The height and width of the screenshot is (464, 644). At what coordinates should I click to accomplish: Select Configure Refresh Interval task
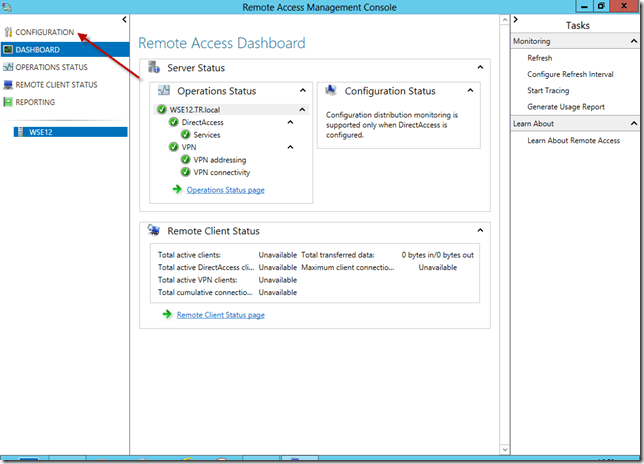coord(570,74)
